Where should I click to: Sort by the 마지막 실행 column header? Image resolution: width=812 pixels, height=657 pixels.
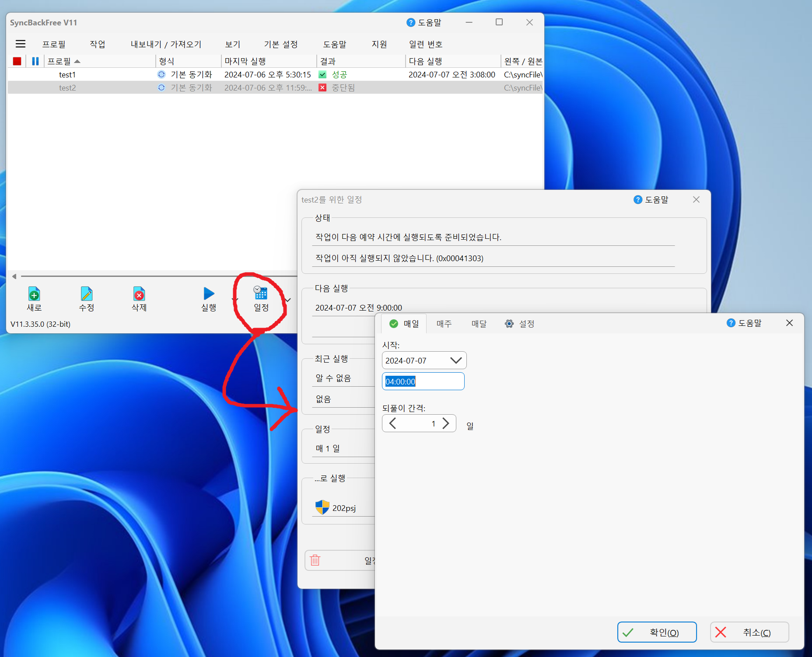tap(269, 61)
